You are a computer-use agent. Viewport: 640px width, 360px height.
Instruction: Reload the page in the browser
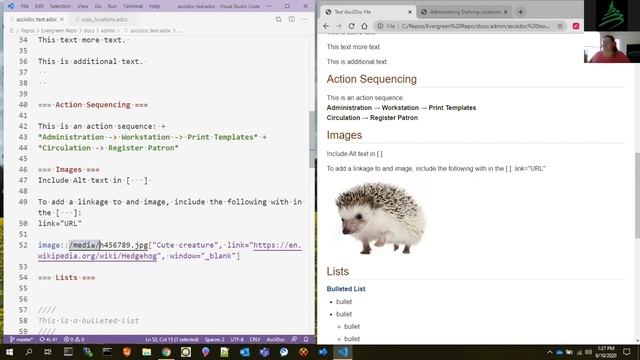351,26
